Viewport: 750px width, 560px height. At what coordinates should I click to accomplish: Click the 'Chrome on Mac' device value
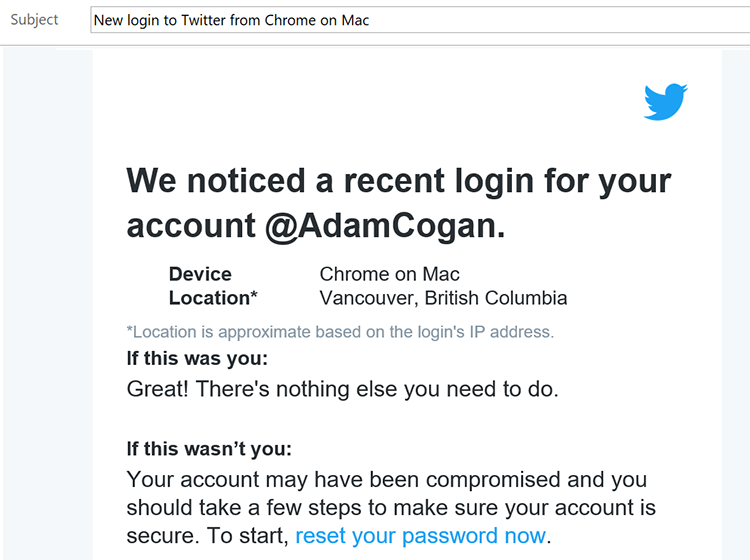click(389, 274)
